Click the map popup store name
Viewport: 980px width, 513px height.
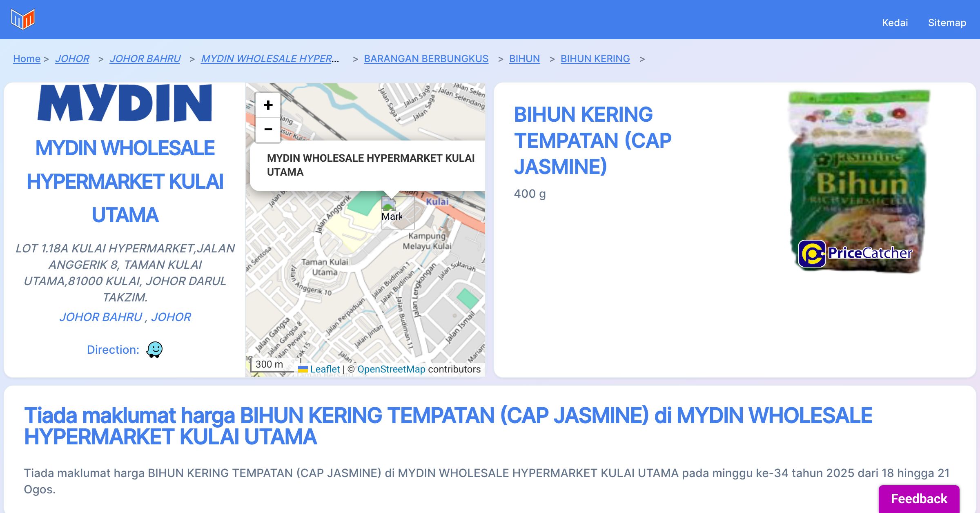pyautogui.click(x=371, y=165)
